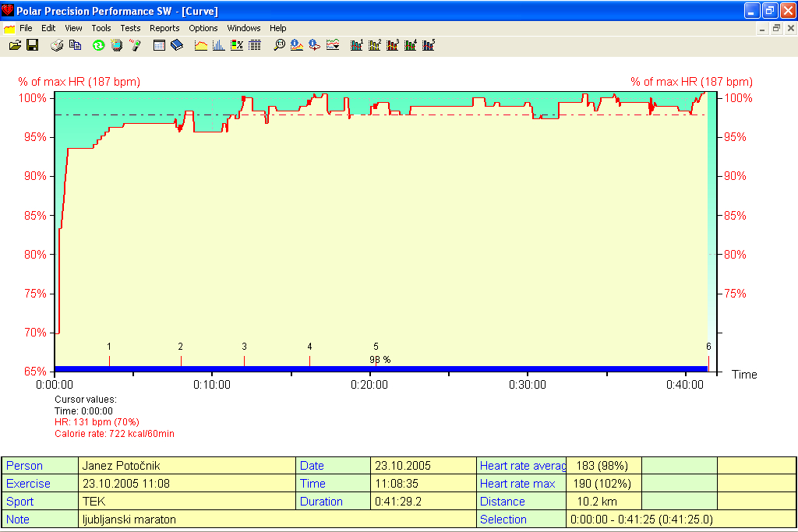Click the 0:20:00 label on the time axis
This screenshot has width=798, height=532.
pos(369,385)
